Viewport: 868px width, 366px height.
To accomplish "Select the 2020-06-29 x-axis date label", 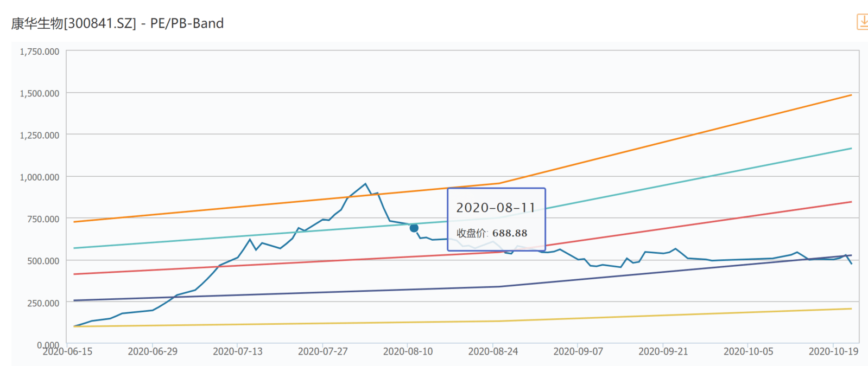I will tap(153, 351).
